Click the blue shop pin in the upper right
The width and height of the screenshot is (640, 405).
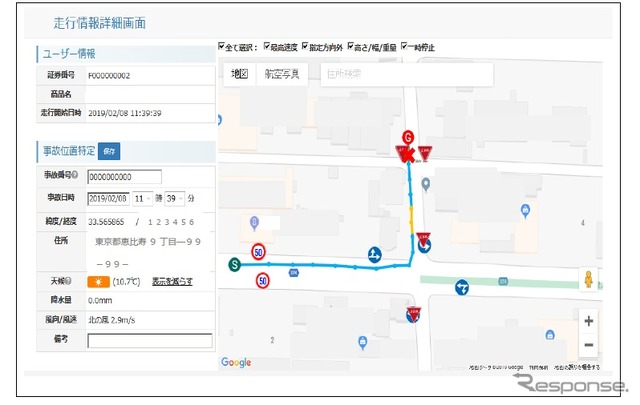pyautogui.click(x=525, y=211)
